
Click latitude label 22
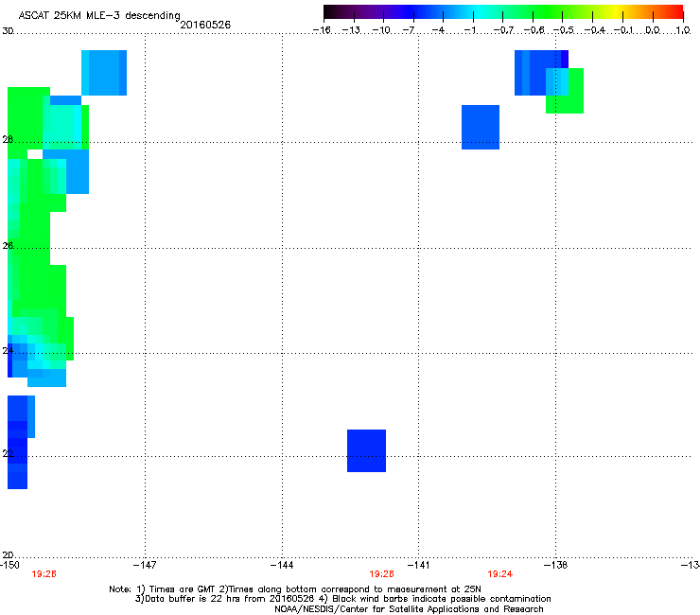pos(8,454)
